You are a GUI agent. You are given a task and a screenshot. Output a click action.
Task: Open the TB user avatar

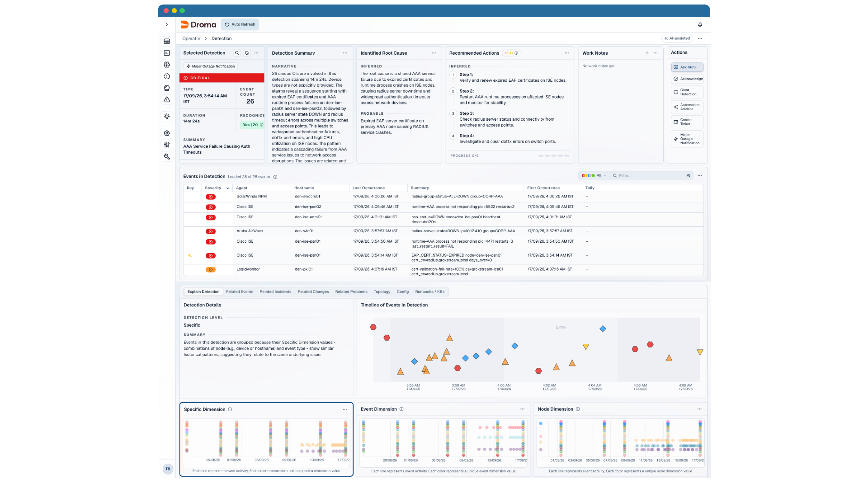(x=168, y=469)
